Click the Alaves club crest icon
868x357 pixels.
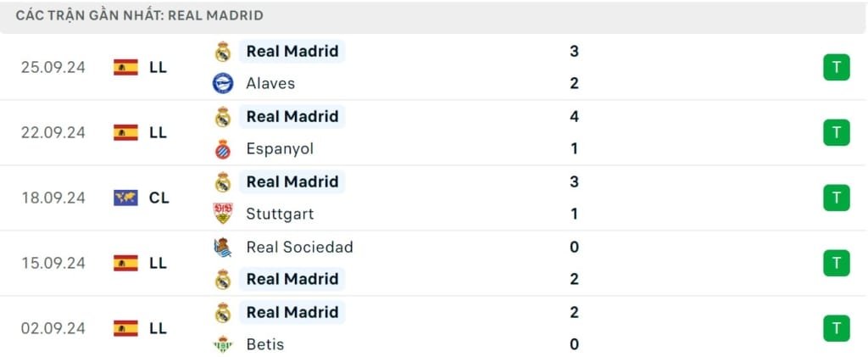[223, 83]
